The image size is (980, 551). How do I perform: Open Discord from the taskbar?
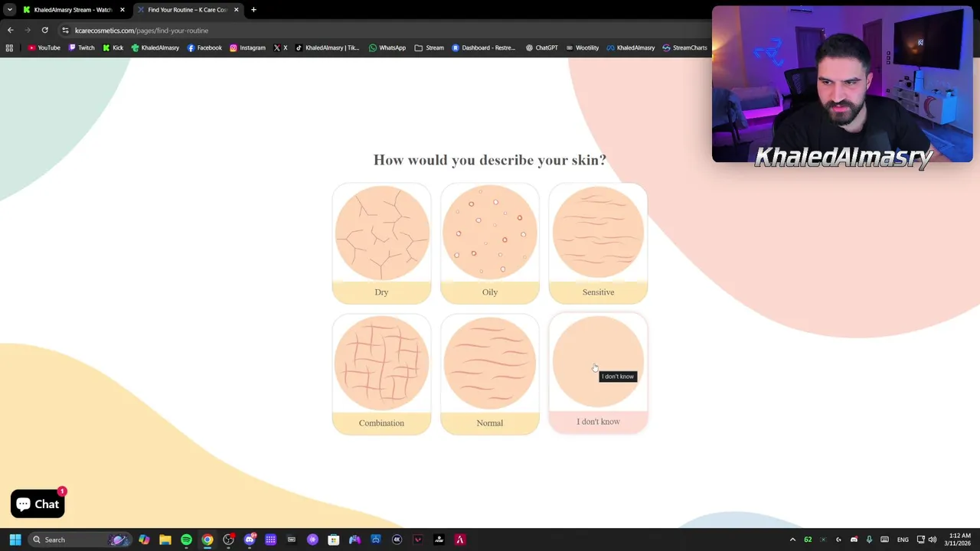[250, 540]
